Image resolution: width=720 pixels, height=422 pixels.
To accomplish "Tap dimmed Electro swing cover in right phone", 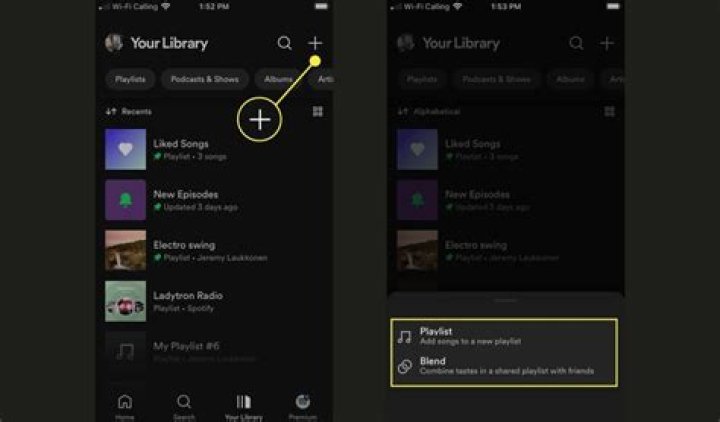I will (417, 251).
